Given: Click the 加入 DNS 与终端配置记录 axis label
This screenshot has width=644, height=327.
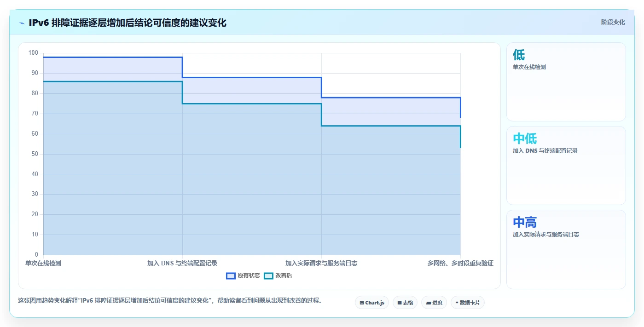Looking at the screenshot, I should (182, 264).
